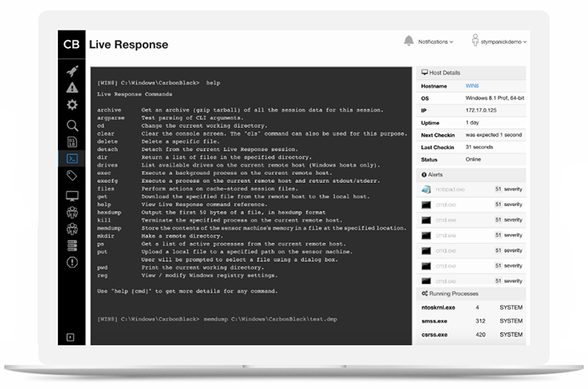Click the Hostname label
This screenshot has width=588, height=389.
[434, 86]
